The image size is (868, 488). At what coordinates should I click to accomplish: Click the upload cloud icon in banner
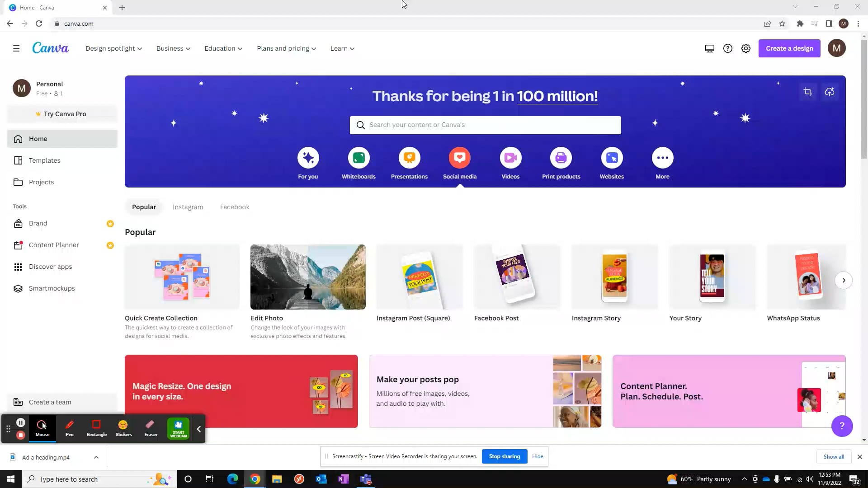(x=830, y=92)
